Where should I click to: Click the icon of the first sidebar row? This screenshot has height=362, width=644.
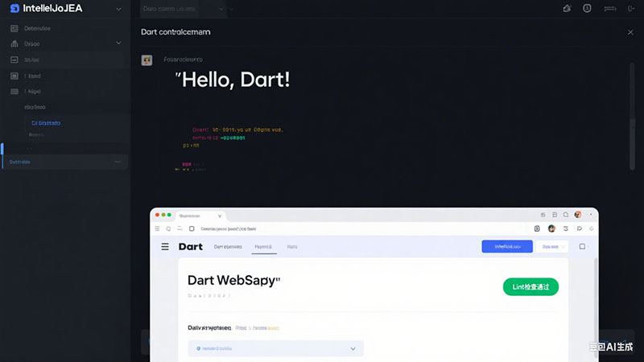coord(14,28)
